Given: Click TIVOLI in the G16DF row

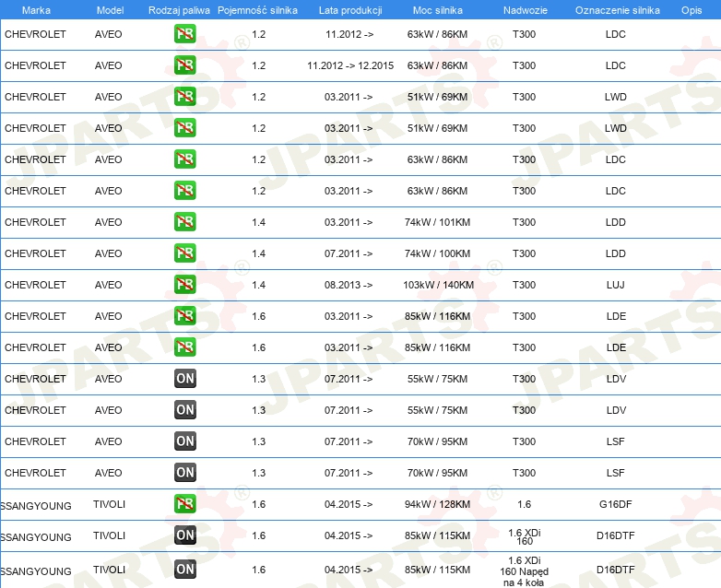Looking at the screenshot, I should click(109, 504).
